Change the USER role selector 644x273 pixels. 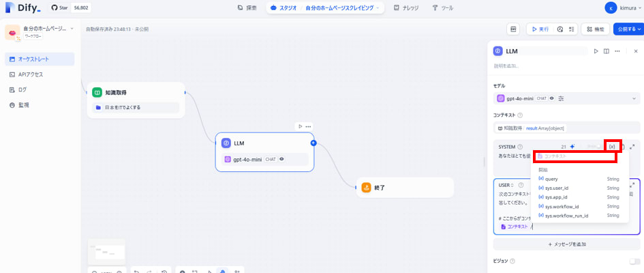506,185
